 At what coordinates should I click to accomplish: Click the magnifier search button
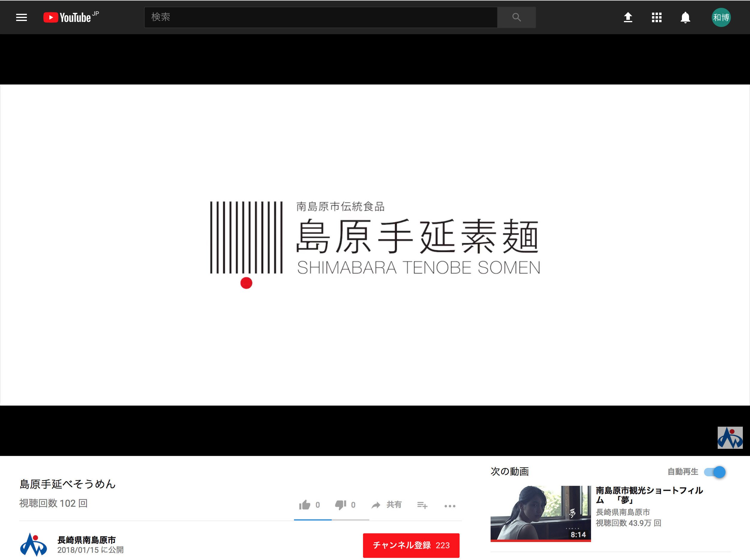[516, 17]
